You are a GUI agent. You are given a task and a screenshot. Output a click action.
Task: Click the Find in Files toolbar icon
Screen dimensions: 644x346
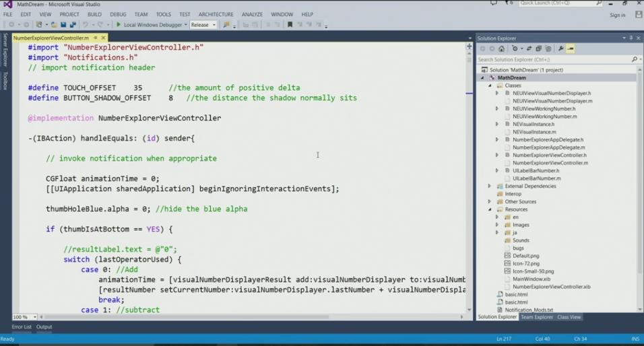[226, 25]
